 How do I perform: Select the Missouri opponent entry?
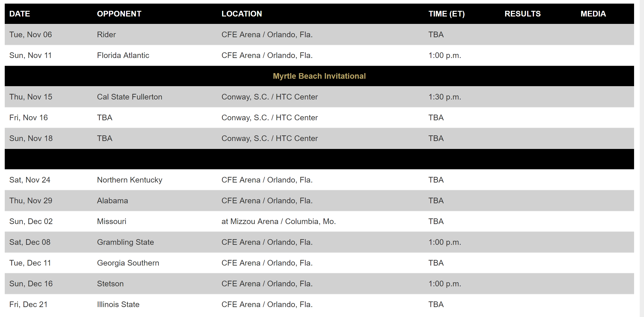(x=111, y=221)
